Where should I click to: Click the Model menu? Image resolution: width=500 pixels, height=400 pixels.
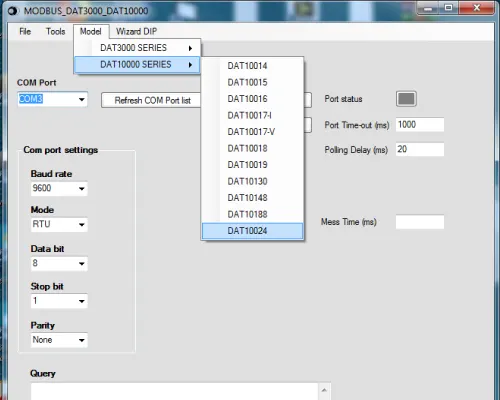click(x=91, y=32)
